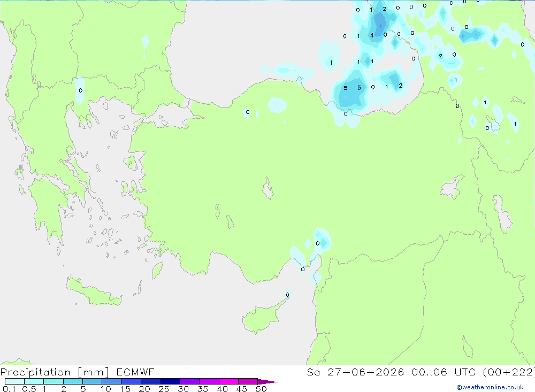Click the "ECMWF" model label
The image size is (535, 392).
coord(135,372)
